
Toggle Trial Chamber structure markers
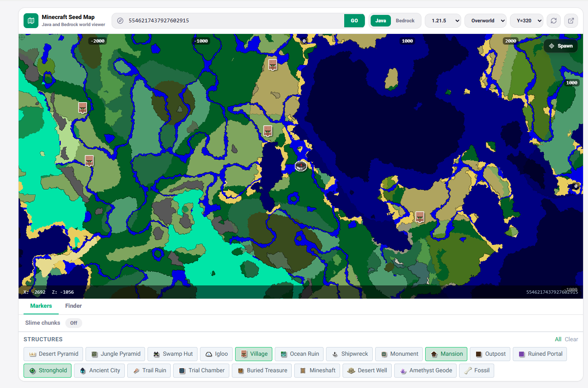(x=201, y=371)
